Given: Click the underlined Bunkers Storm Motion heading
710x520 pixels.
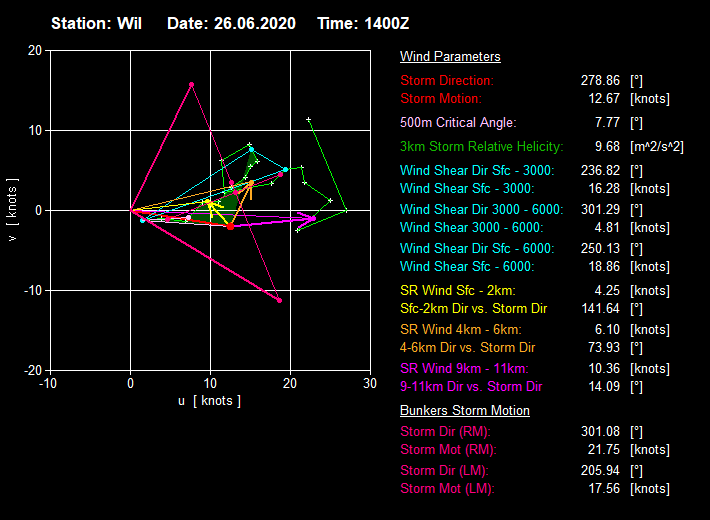Looking at the screenshot, I should pyautogui.click(x=464, y=411).
